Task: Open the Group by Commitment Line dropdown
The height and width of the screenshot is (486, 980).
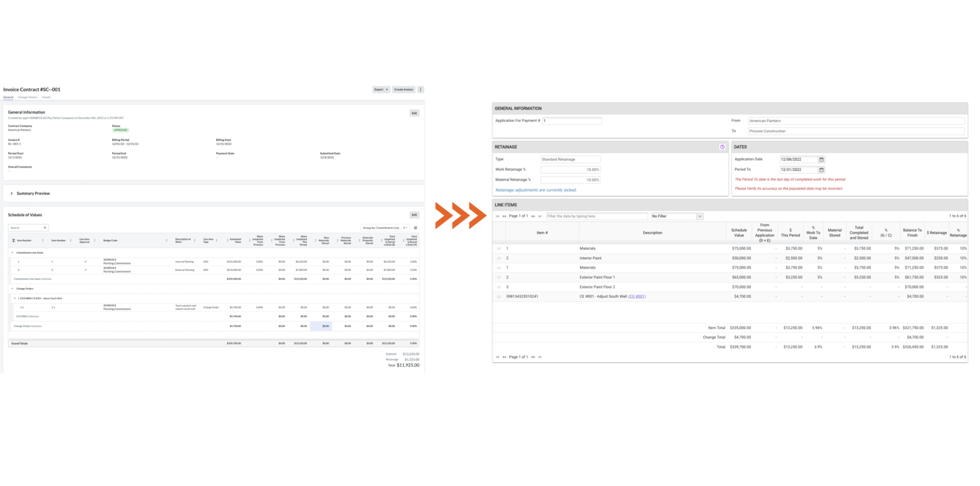Action: click(x=383, y=228)
